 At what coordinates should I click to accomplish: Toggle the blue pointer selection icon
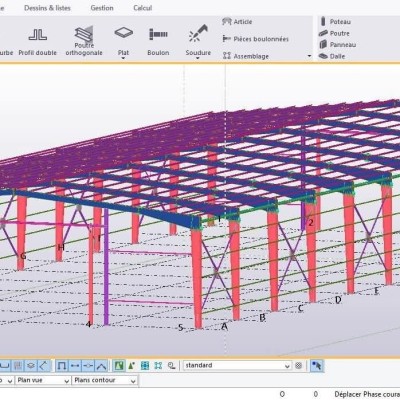tap(316, 366)
